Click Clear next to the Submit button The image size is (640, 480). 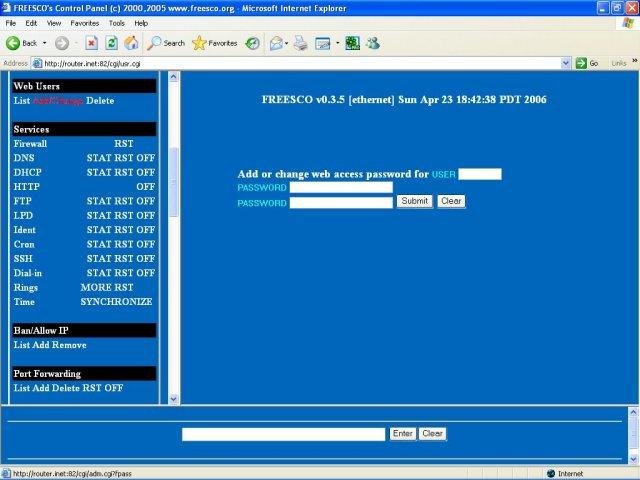tap(451, 201)
